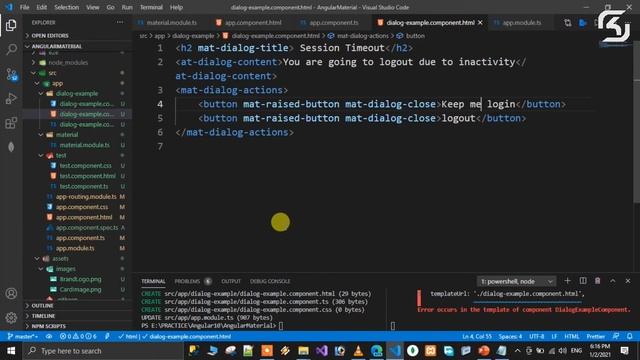Show hidden system tray icons chevron
The height and width of the screenshot is (360, 640).
(517, 351)
